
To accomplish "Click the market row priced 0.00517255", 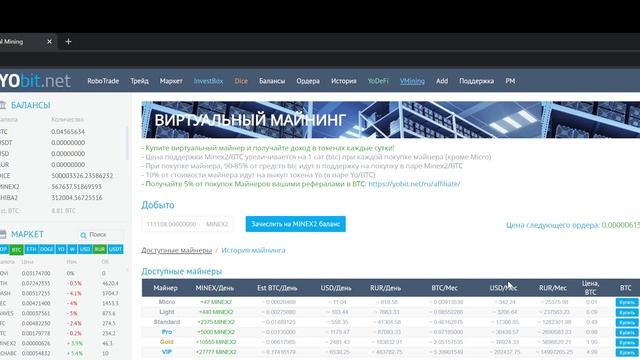I will (x=61, y=293).
